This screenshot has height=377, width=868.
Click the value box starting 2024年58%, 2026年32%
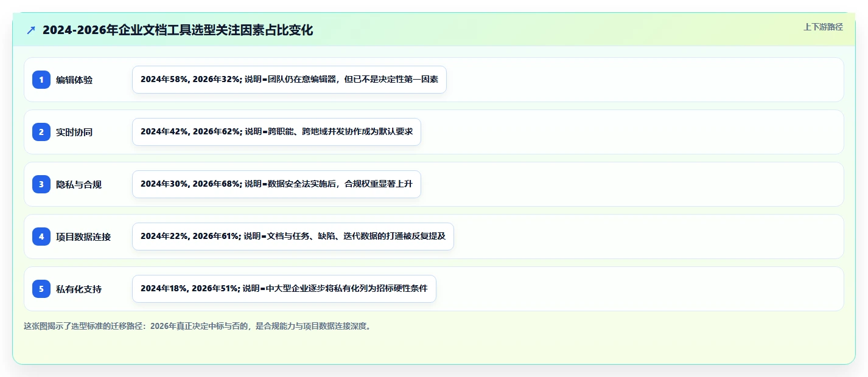coord(289,80)
